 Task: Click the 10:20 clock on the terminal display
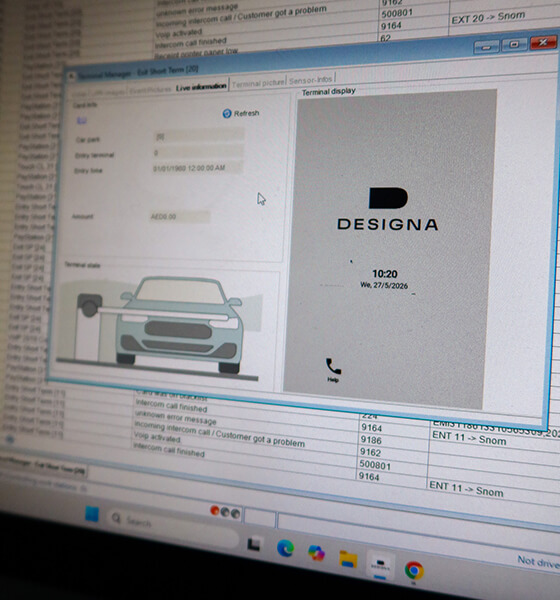tap(385, 274)
